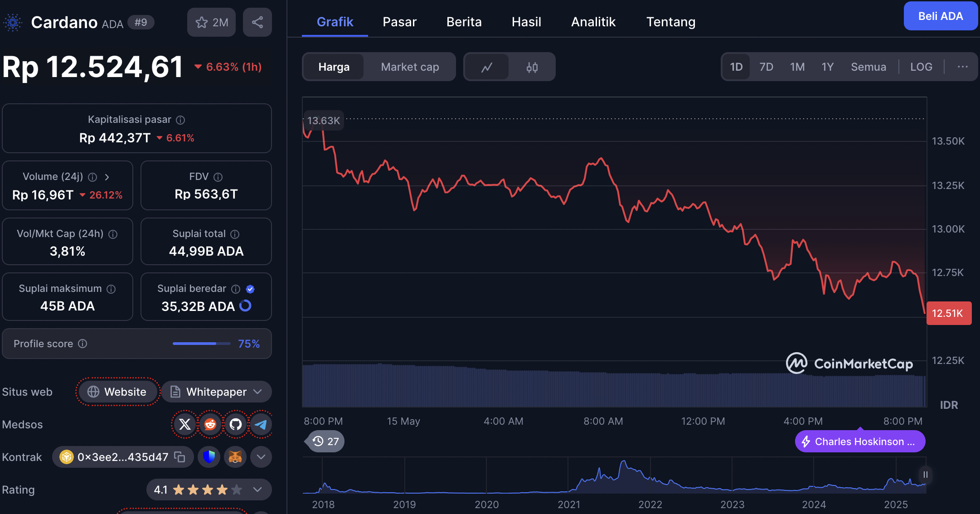Click the share icon next to watchlist star
Screen dimensions: 980x514
click(x=257, y=22)
